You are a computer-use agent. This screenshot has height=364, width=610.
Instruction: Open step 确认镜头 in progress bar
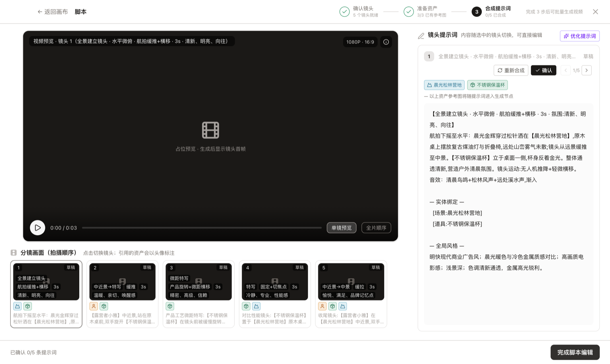click(x=359, y=12)
